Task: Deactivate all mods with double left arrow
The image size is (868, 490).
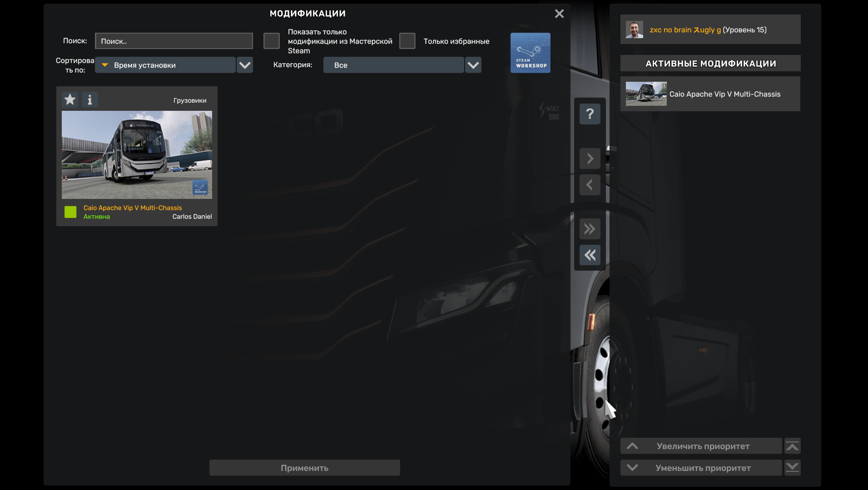Action: [590, 255]
